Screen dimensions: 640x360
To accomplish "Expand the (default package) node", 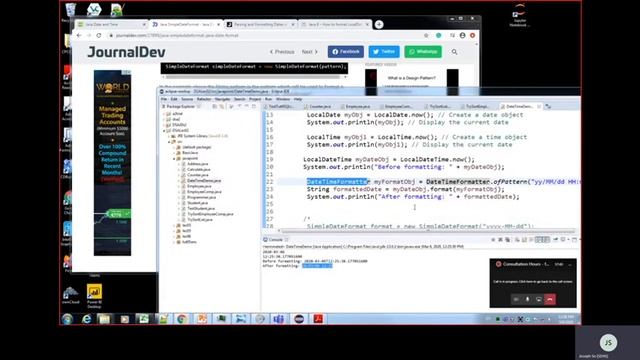I will click(x=174, y=147).
